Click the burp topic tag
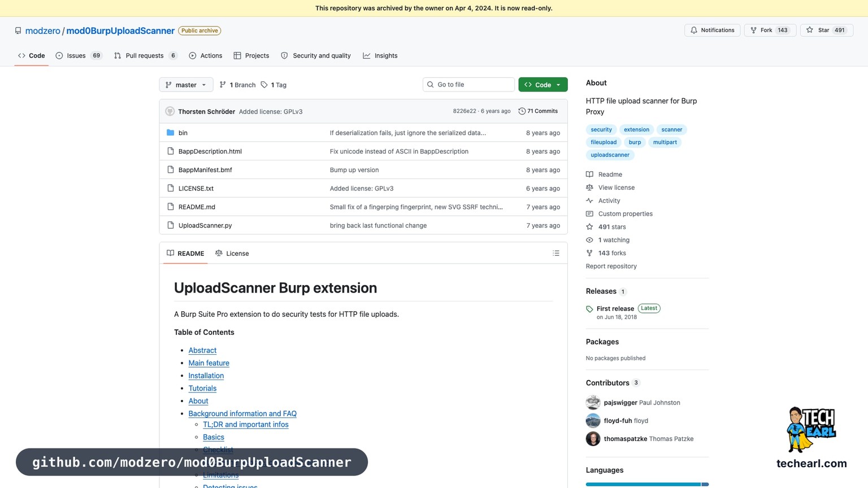 point(635,142)
